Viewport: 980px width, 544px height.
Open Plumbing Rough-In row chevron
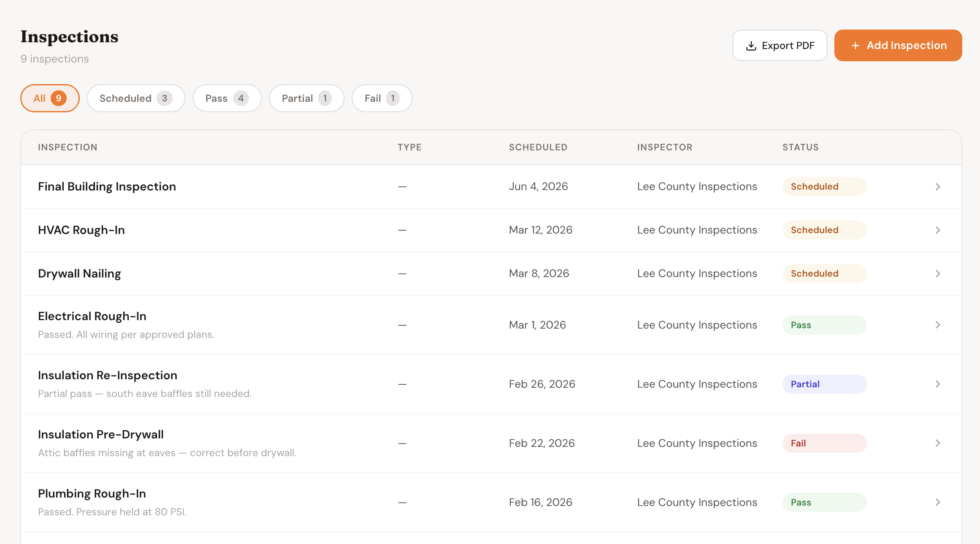pos(938,502)
